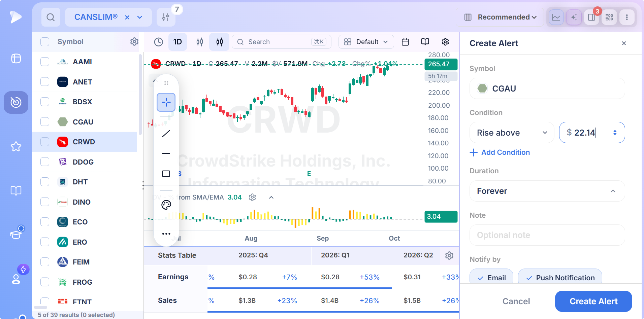Check the CGAU row checkbox
This screenshot has width=644, height=319.
coord(45,122)
